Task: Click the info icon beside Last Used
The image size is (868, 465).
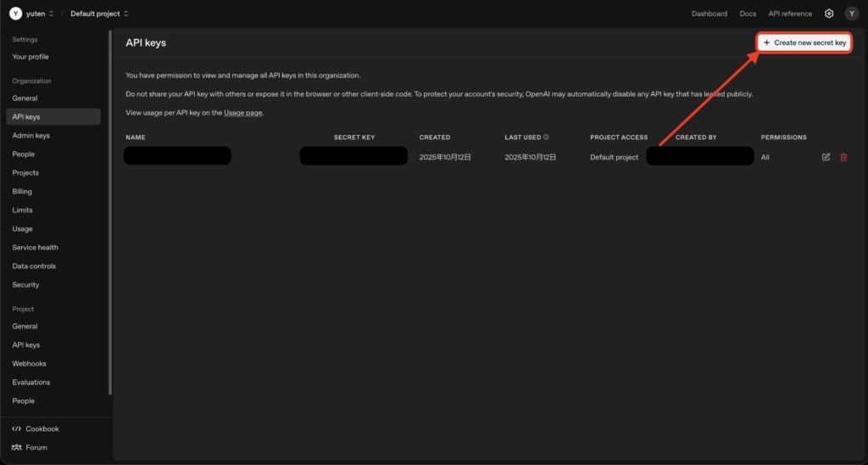Action: point(546,137)
